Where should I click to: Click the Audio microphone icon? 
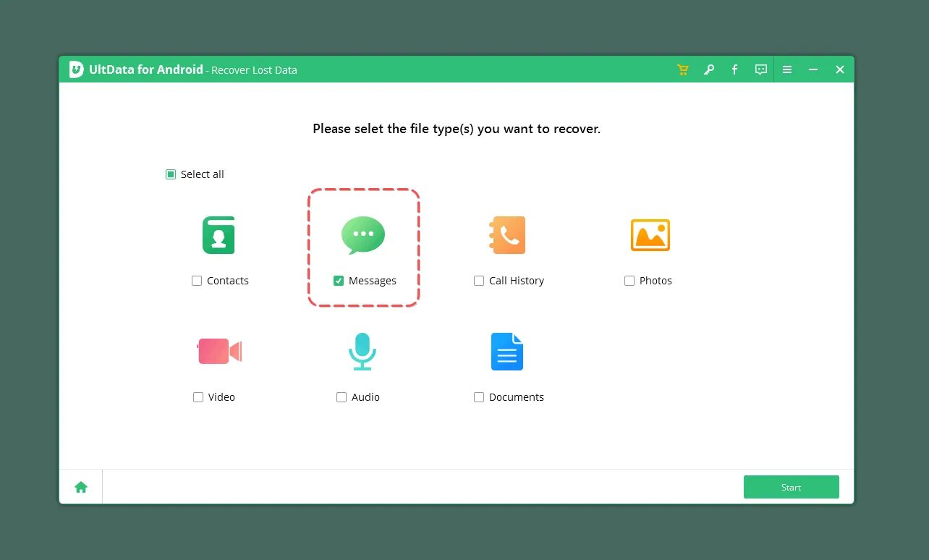coord(362,352)
